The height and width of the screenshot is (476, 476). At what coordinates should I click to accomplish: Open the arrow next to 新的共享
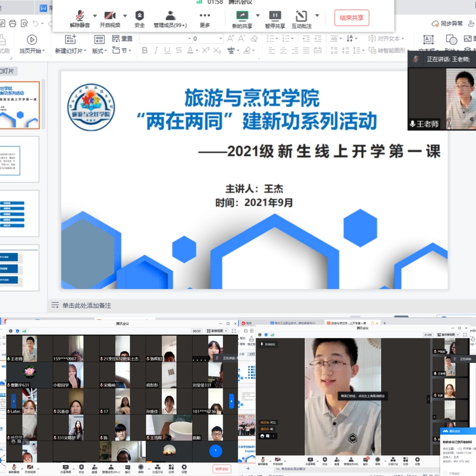(x=258, y=16)
